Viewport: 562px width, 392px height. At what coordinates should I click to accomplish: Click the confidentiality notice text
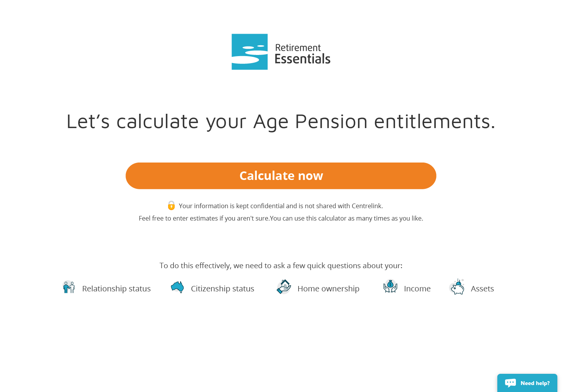280,206
